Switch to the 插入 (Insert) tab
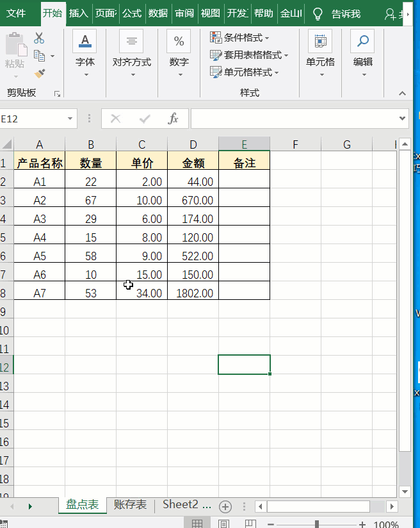This screenshot has width=420, height=528. coord(78,13)
